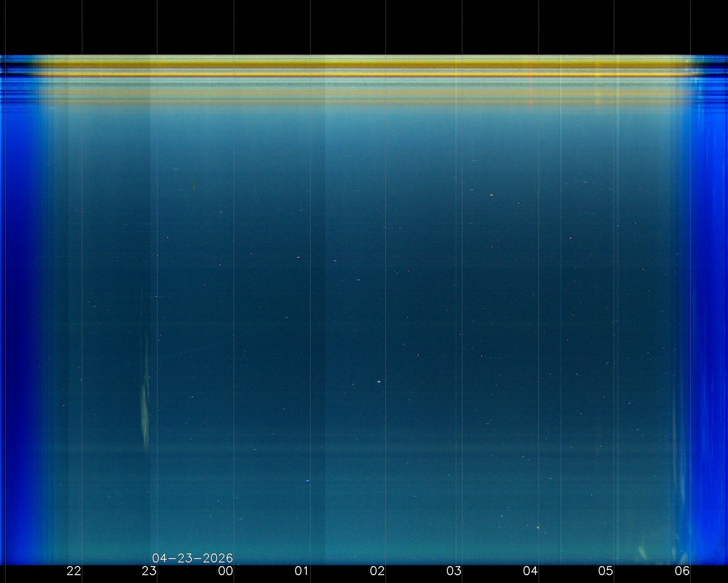Select the 04 hour label
The height and width of the screenshot is (583, 728).
coord(530,570)
